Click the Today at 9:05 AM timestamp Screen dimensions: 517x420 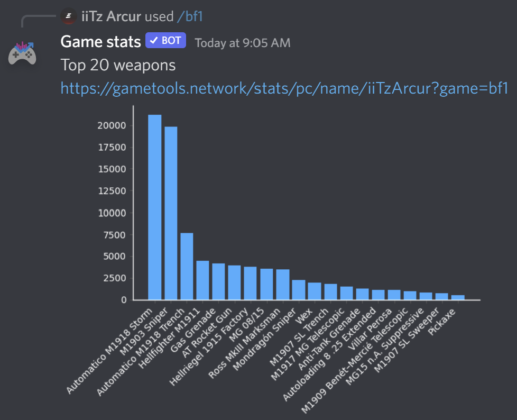click(243, 43)
